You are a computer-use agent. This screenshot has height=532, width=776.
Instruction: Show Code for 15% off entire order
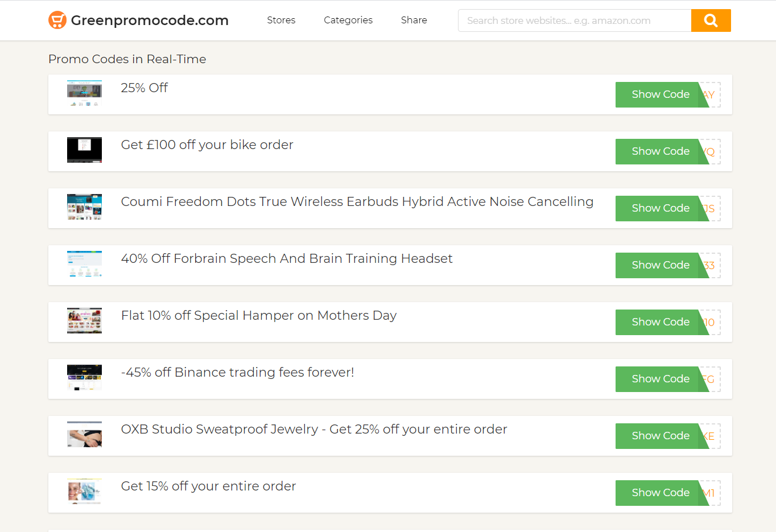[x=660, y=493]
